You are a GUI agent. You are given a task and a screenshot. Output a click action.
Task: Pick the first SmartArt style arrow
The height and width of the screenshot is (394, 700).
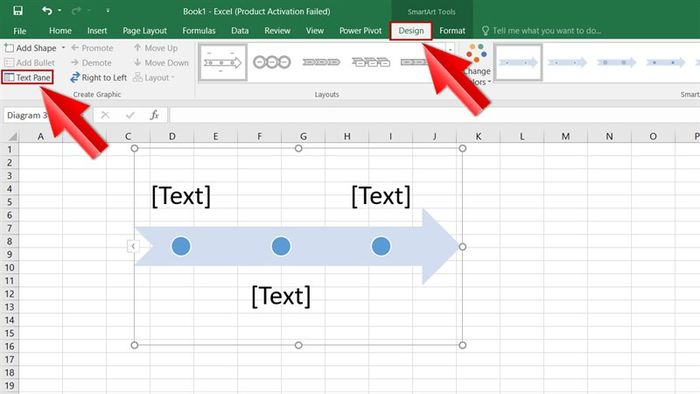point(518,62)
